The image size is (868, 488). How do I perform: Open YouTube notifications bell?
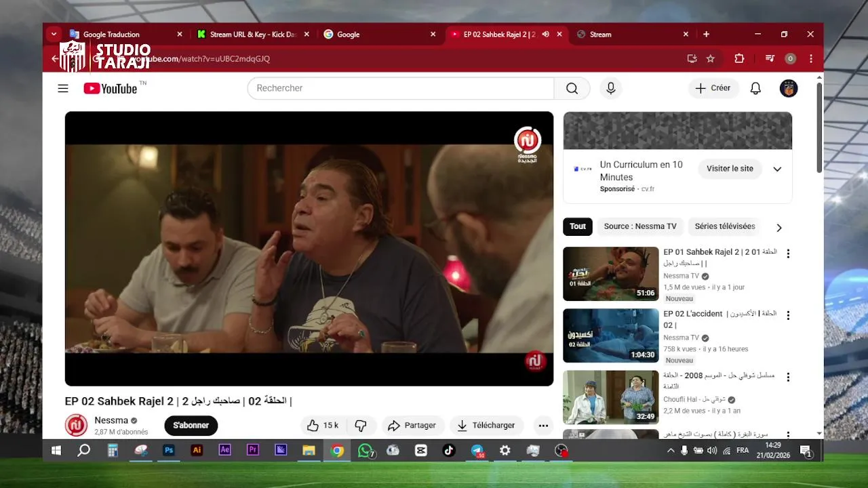755,88
